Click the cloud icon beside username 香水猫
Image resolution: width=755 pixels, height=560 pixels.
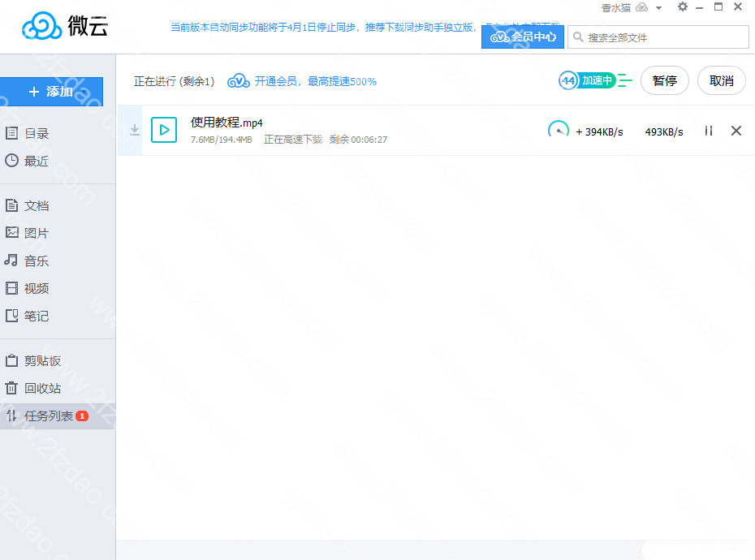[641, 8]
